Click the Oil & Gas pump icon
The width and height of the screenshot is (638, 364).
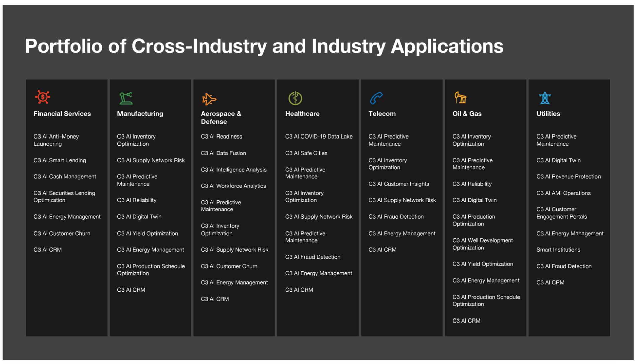[460, 97]
